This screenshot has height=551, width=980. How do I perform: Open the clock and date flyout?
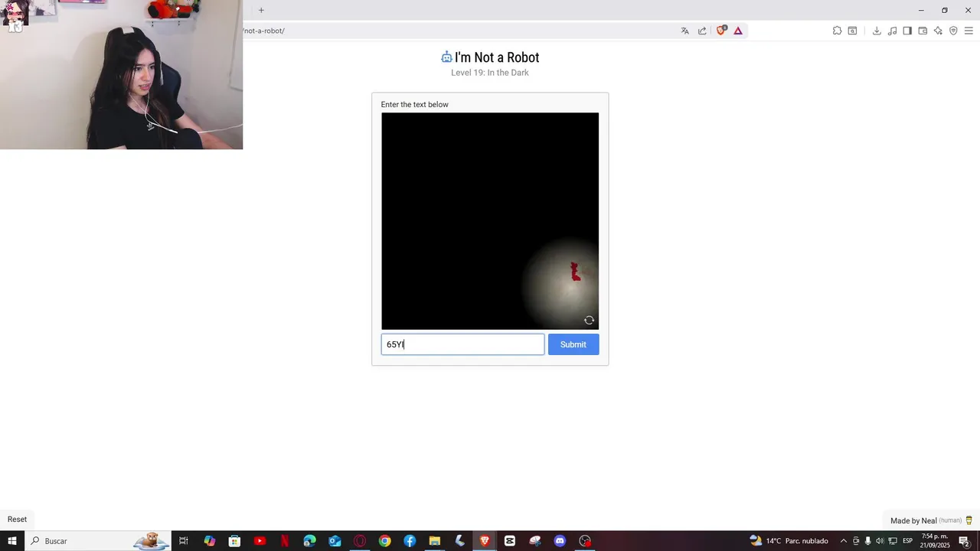(x=934, y=541)
